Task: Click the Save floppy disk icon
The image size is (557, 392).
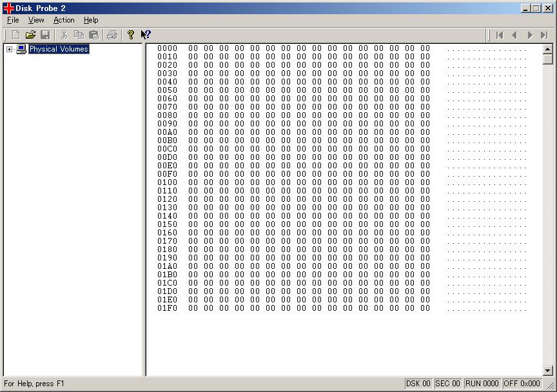Action: pyautogui.click(x=45, y=35)
